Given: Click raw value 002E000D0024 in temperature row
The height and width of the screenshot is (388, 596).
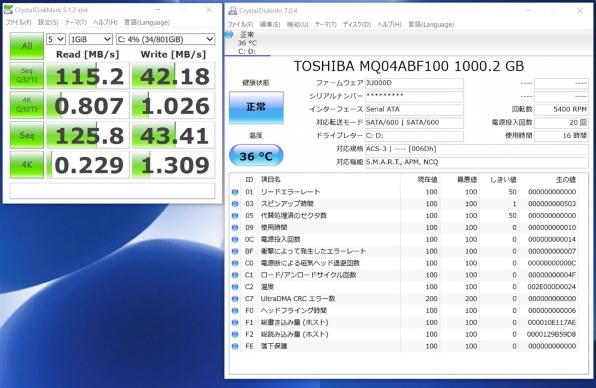Looking at the screenshot, I should (x=552, y=287).
